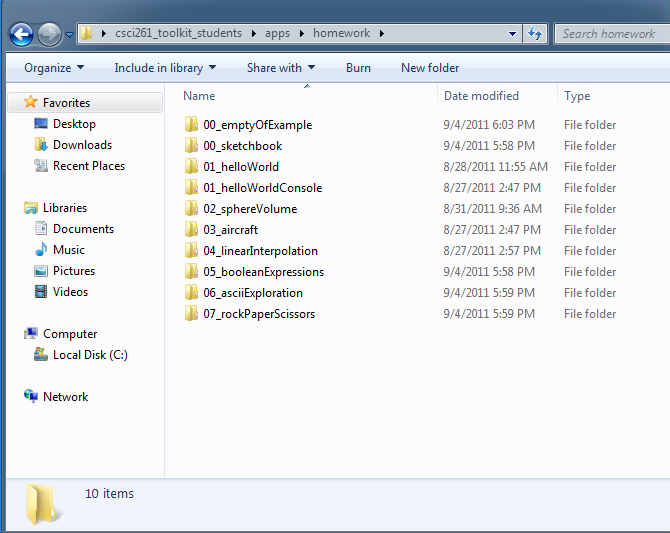Image resolution: width=670 pixels, height=533 pixels.
Task: Click folder icon of 00_emptyOfExample
Action: tap(191, 124)
